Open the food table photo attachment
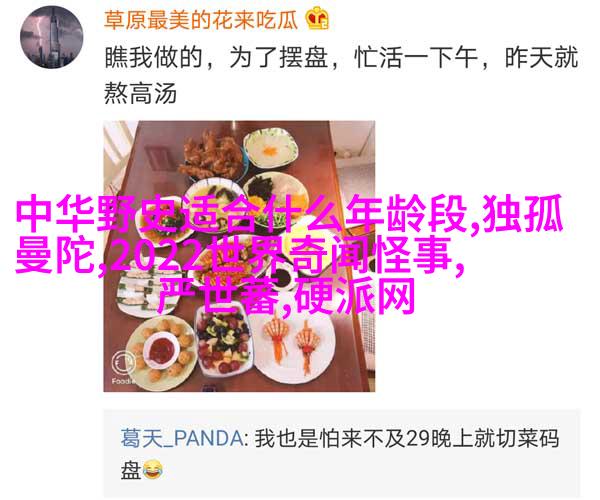The width and height of the screenshot is (600, 500). coord(239,256)
